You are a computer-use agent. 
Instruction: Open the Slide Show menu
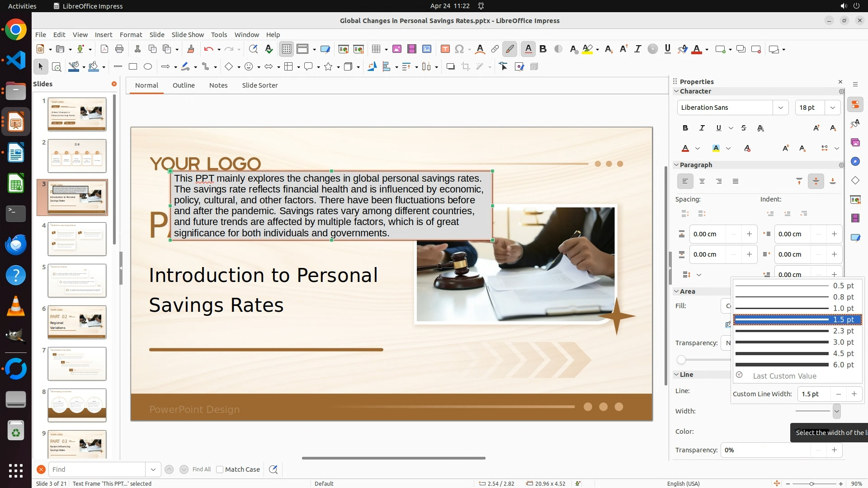[188, 35]
